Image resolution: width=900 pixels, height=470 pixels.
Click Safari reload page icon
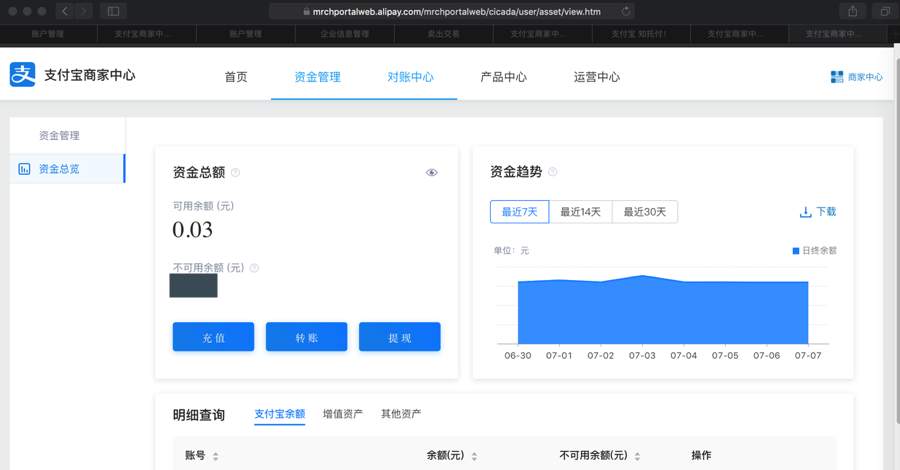tap(626, 12)
